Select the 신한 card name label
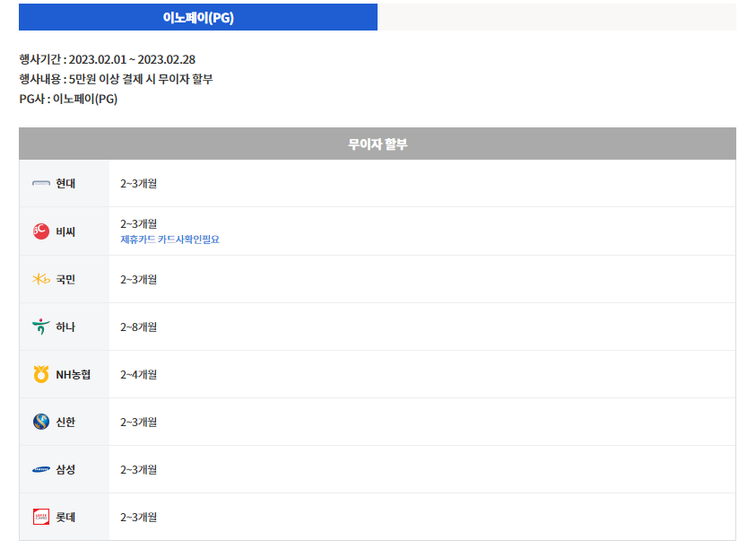 [x=65, y=423]
